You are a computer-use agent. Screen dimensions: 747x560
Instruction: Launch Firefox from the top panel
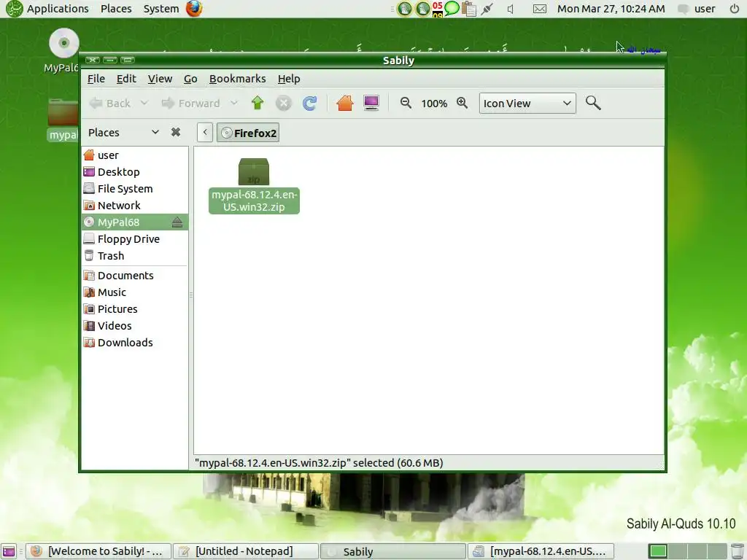[194, 9]
